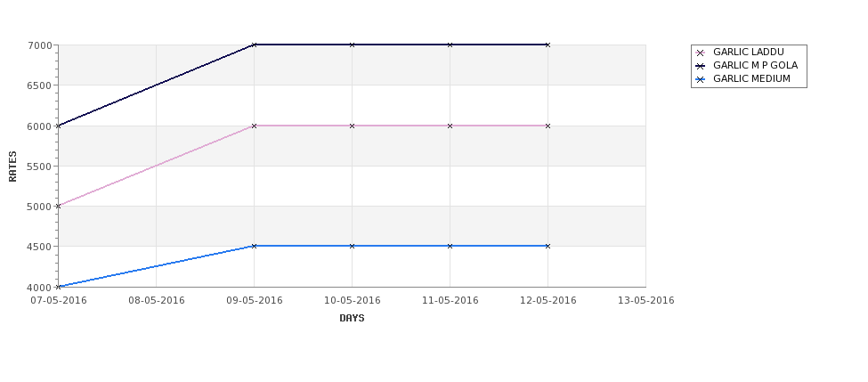Click GARLIC MEDIUM marker at 11-05-2016

pyautogui.click(x=450, y=246)
